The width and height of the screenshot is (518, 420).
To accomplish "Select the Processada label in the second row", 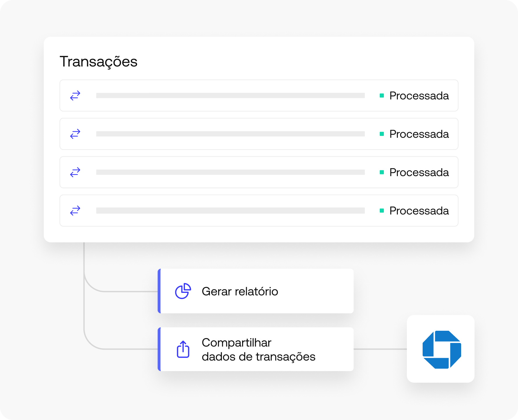I will tap(419, 134).
